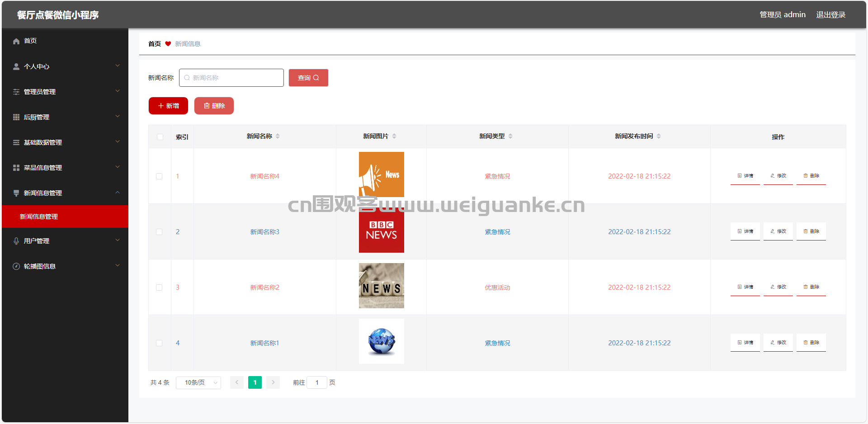Open 用户管理 sidebar menu

[65, 241]
